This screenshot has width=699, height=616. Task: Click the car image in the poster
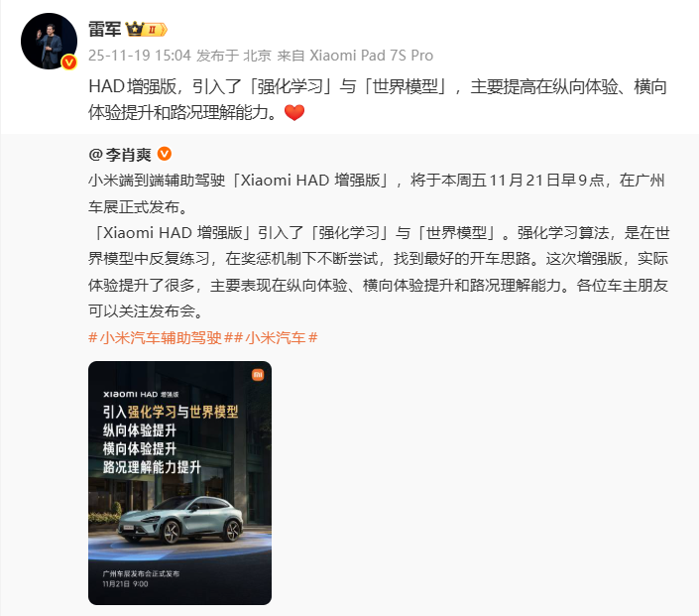(x=180, y=520)
